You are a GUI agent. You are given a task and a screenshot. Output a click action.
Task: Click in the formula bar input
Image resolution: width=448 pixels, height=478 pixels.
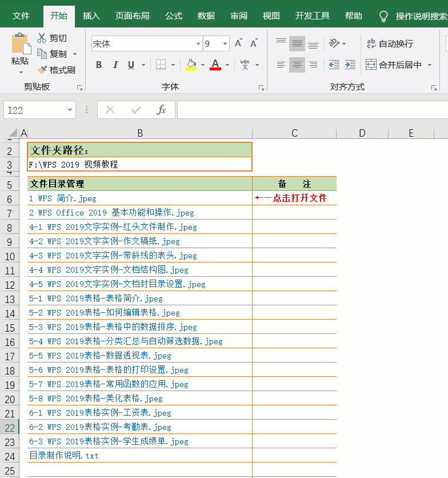click(313, 110)
